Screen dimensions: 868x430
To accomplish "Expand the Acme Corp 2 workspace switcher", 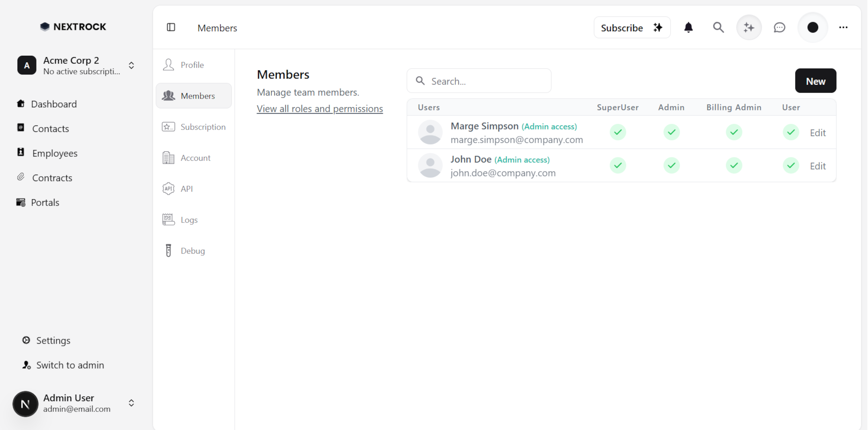I will pos(132,65).
